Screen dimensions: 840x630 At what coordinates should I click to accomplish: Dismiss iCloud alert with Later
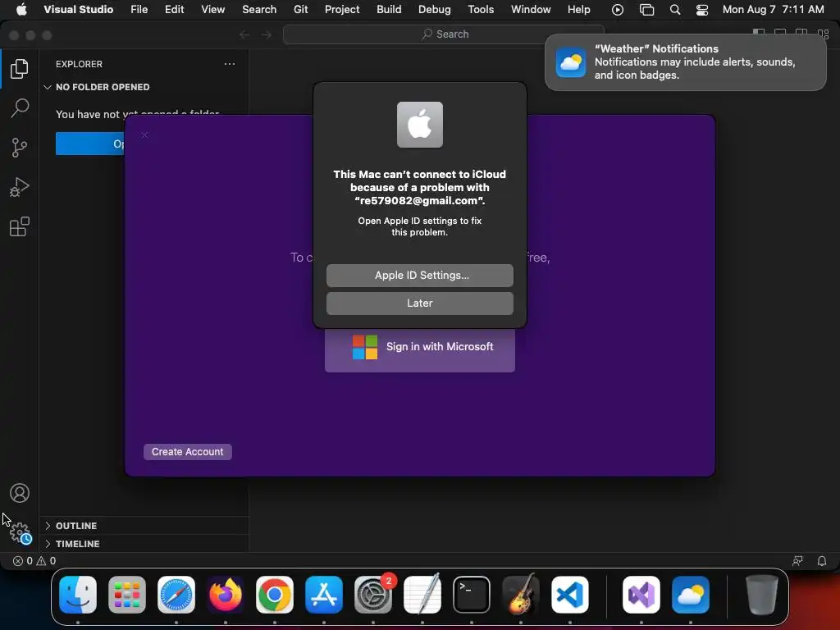419,304
